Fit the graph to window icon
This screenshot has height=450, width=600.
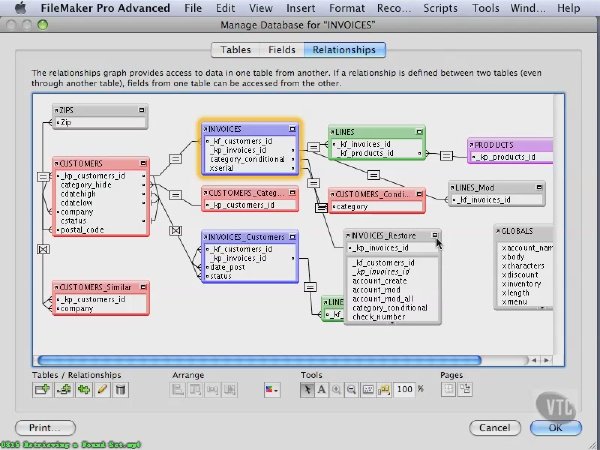coord(368,390)
